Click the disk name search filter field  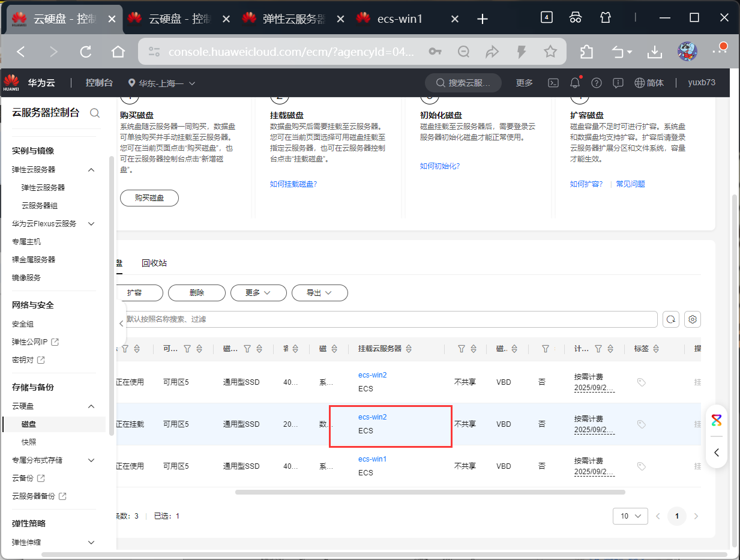click(388, 319)
